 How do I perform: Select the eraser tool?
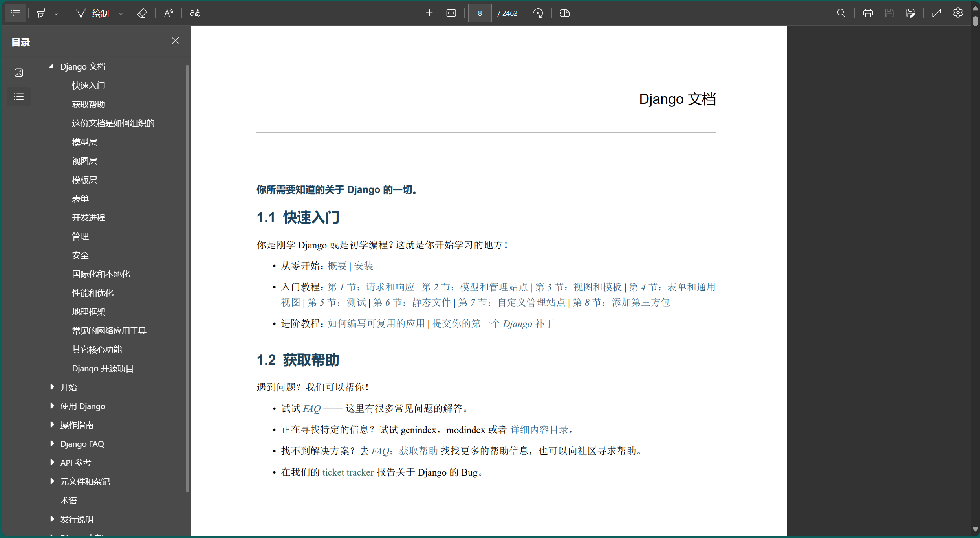tap(142, 13)
